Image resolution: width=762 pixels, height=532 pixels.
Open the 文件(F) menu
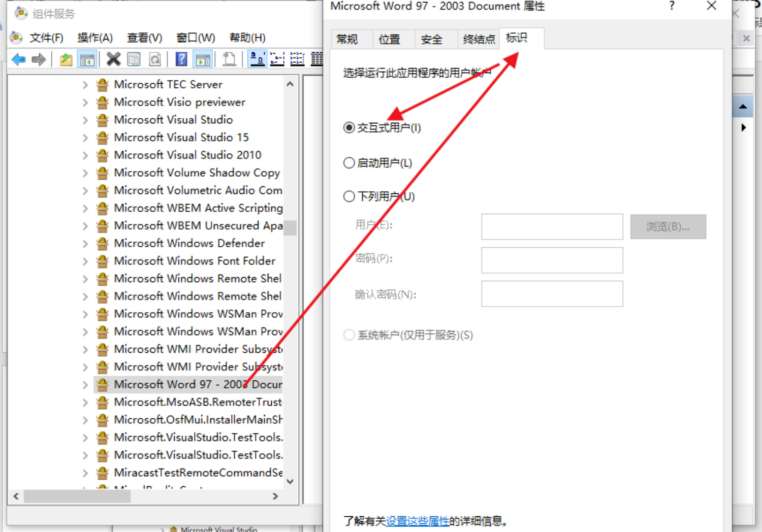(x=46, y=38)
